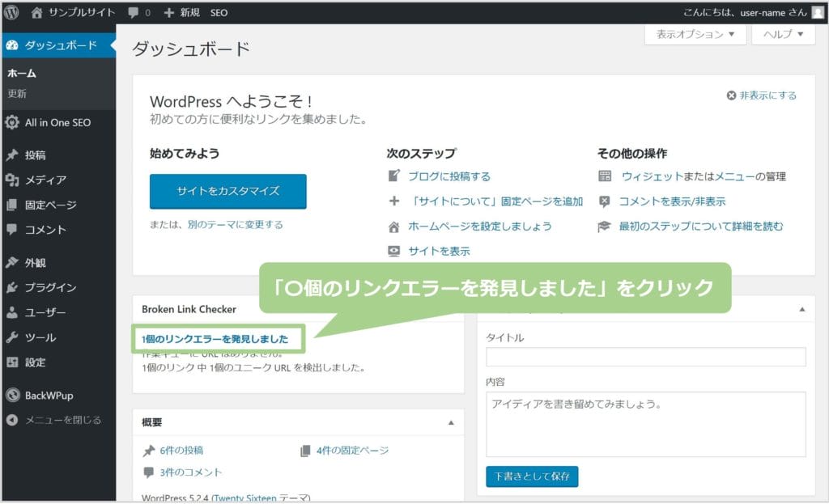Focus the 内容 draft text area
Image resolution: width=829 pixels, height=504 pixels.
point(646,424)
